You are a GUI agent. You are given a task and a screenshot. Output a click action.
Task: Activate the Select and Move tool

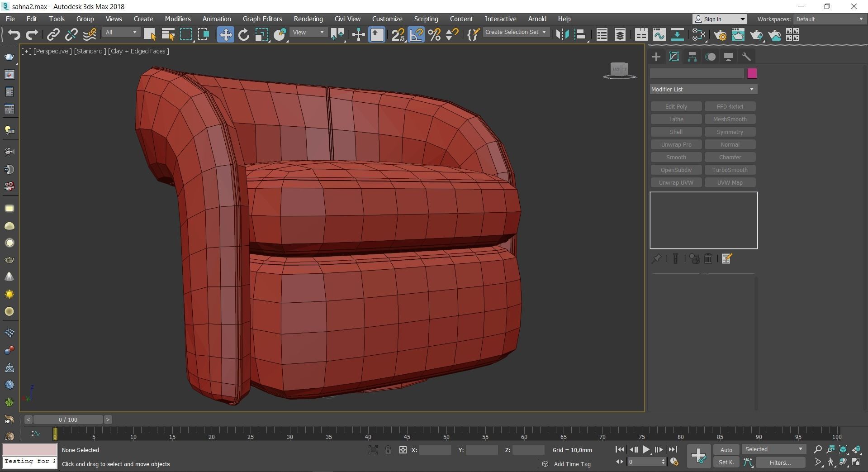225,35
